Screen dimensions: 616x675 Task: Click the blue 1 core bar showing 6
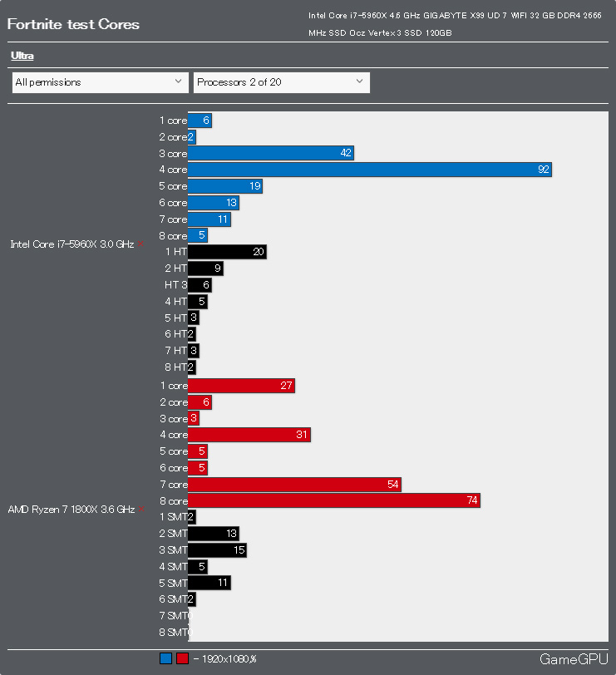pyautogui.click(x=200, y=121)
